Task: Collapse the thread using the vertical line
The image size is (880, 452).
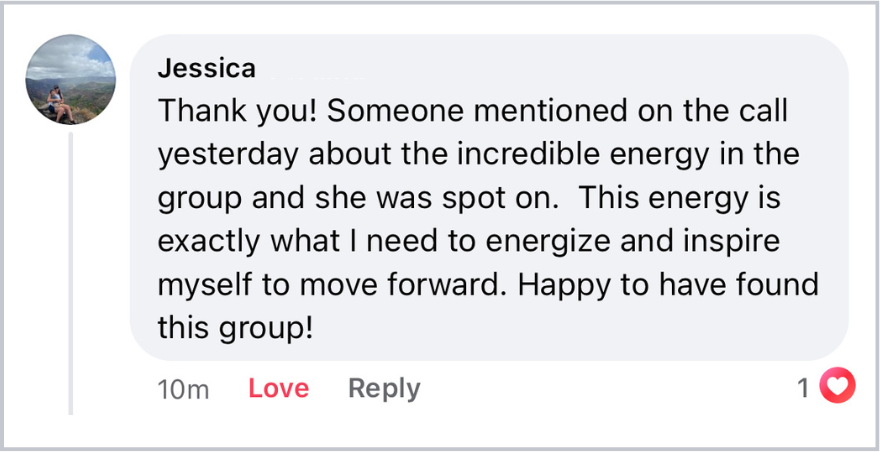Action: (x=70, y=270)
